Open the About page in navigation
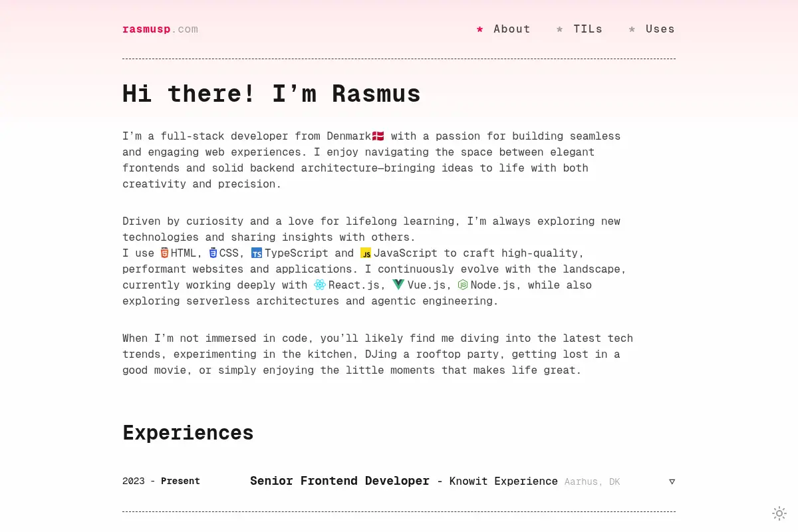The width and height of the screenshot is (798, 532). (511, 29)
